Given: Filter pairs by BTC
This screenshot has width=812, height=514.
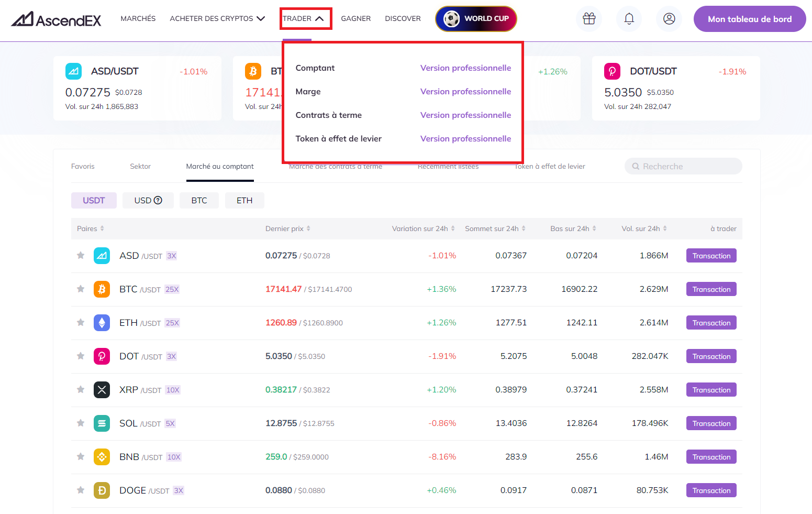Looking at the screenshot, I should (x=199, y=200).
